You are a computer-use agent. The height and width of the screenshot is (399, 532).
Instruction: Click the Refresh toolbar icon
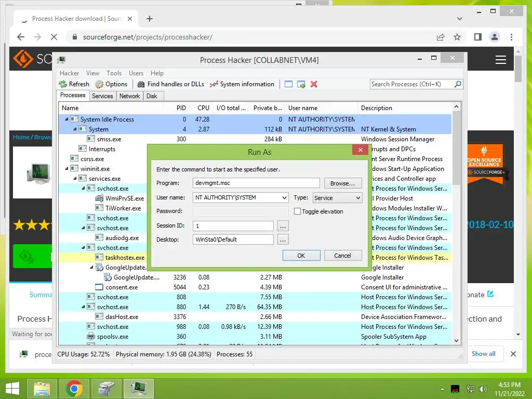(63, 84)
